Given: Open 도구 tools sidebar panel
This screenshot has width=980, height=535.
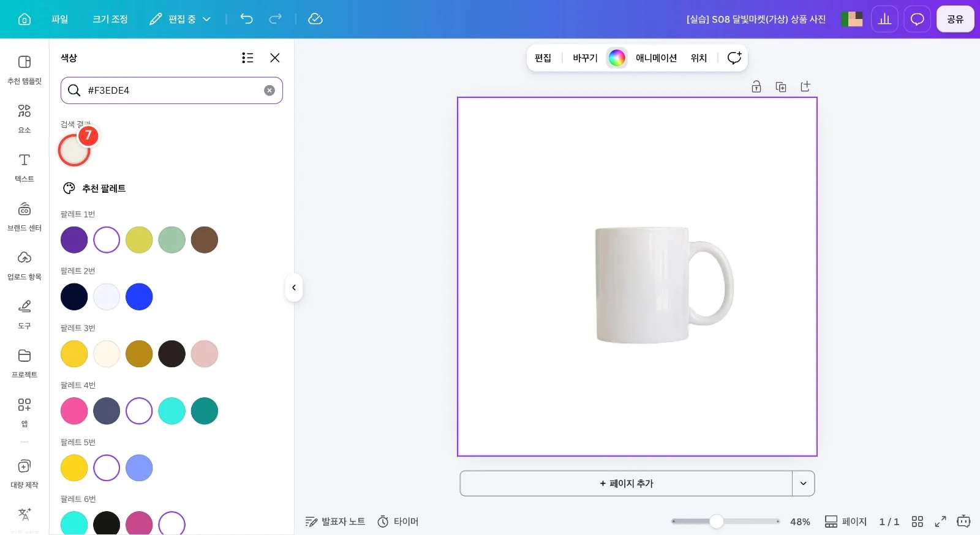Looking at the screenshot, I should pyautogui.click(x=24, y=315).
